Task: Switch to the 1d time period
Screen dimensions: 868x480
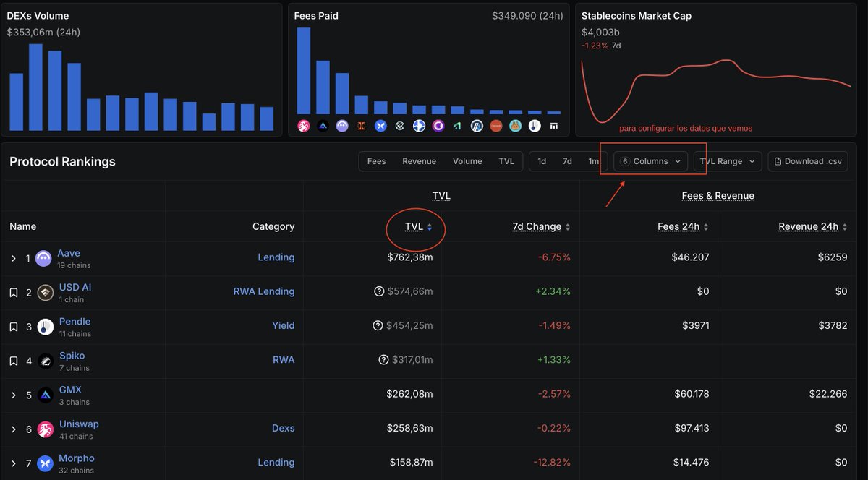Action: pos(542,161)
